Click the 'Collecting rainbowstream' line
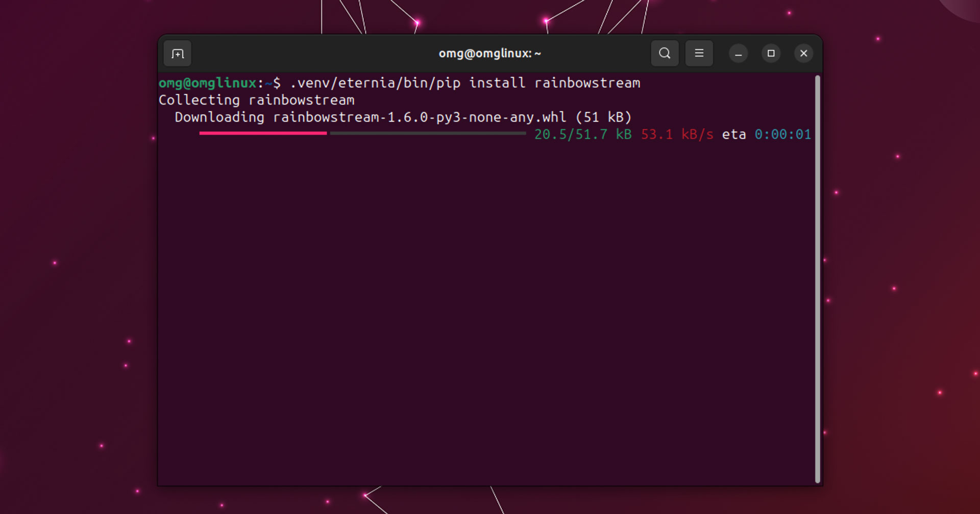The width and height of the screenshot is (980, 514). click(x=256, y=100)
